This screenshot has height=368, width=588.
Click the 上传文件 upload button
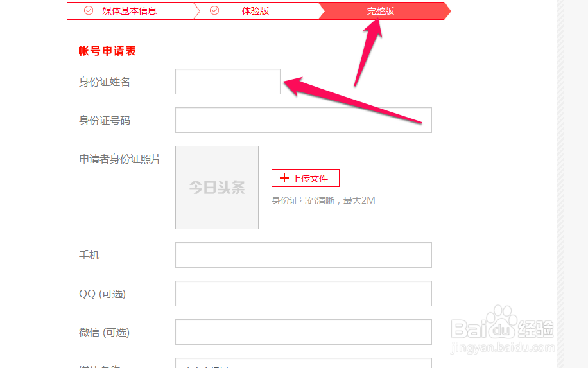click(306, 178)
